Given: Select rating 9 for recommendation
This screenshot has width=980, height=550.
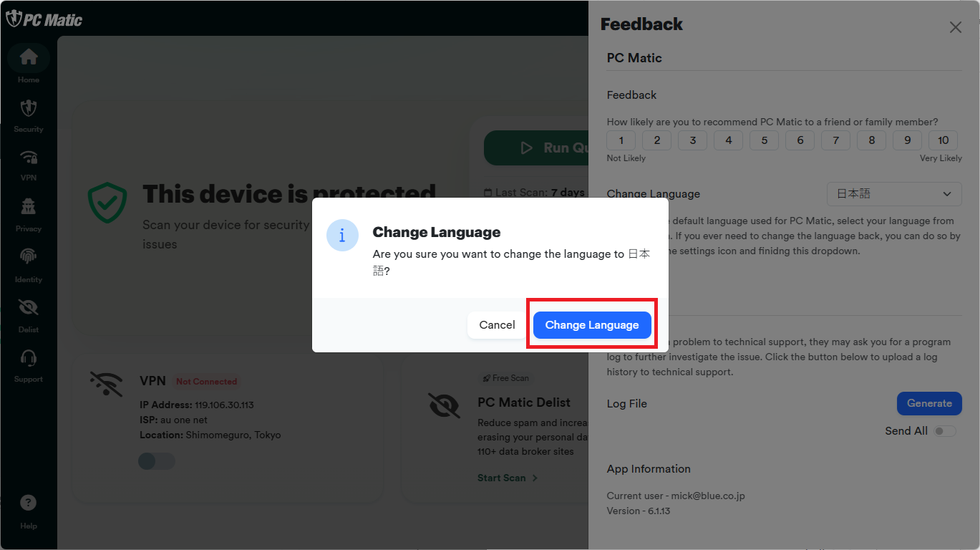Looking at the screenshot, I should [908, 140].
